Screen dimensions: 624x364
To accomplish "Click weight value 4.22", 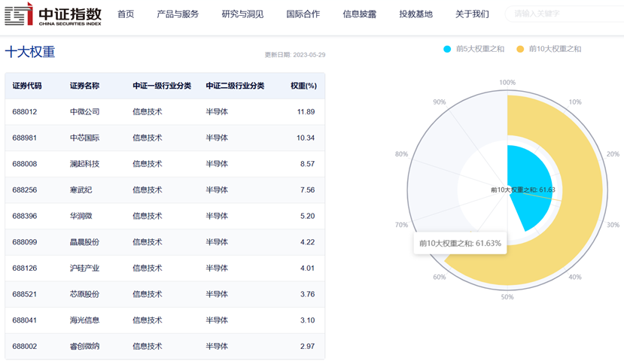I will (308, 242).
